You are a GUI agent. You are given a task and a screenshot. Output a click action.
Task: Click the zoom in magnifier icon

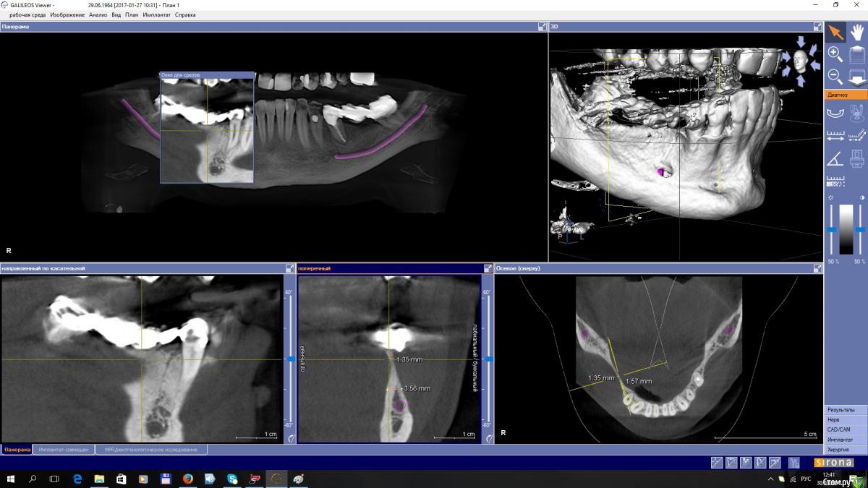835,53
